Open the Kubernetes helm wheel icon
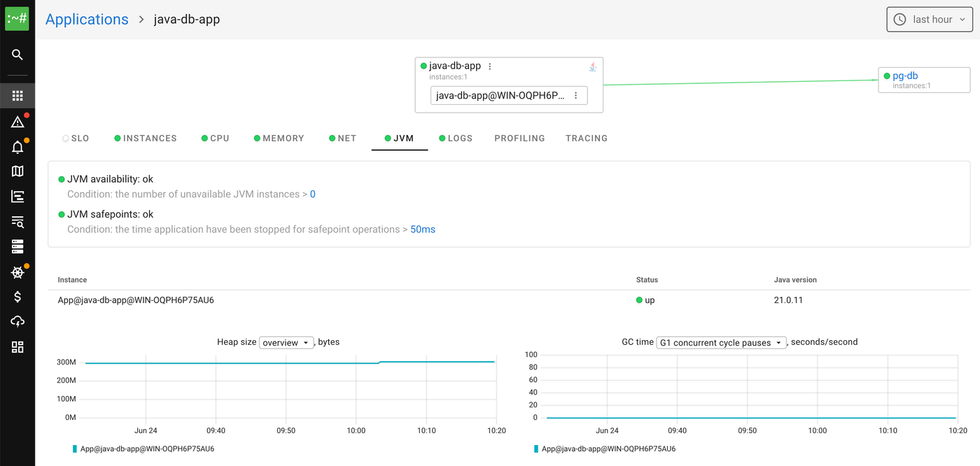 coord(17,272)
